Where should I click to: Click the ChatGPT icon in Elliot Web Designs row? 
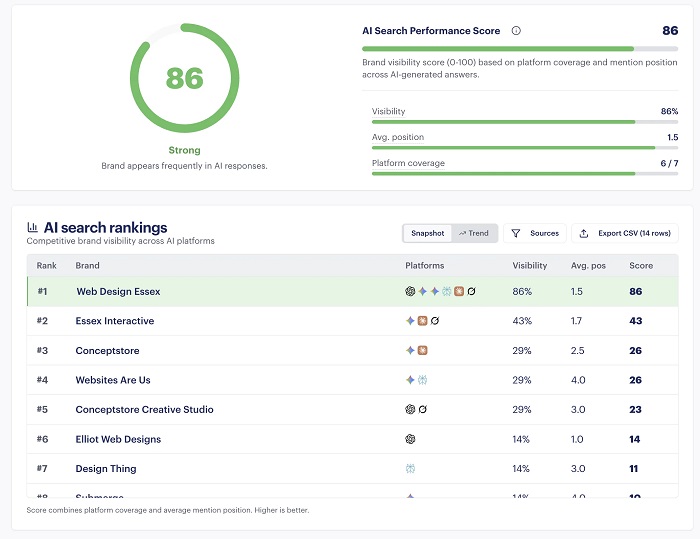pyautogui.click(x=410, y=439)
